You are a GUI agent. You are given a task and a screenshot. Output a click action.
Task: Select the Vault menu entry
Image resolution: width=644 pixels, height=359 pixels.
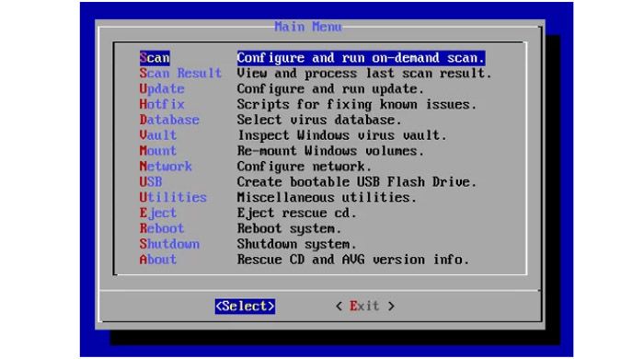click(158, 135)
